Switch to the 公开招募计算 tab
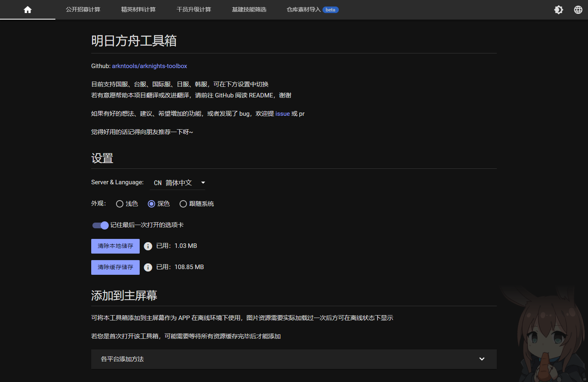 click(x=83, y=9)
